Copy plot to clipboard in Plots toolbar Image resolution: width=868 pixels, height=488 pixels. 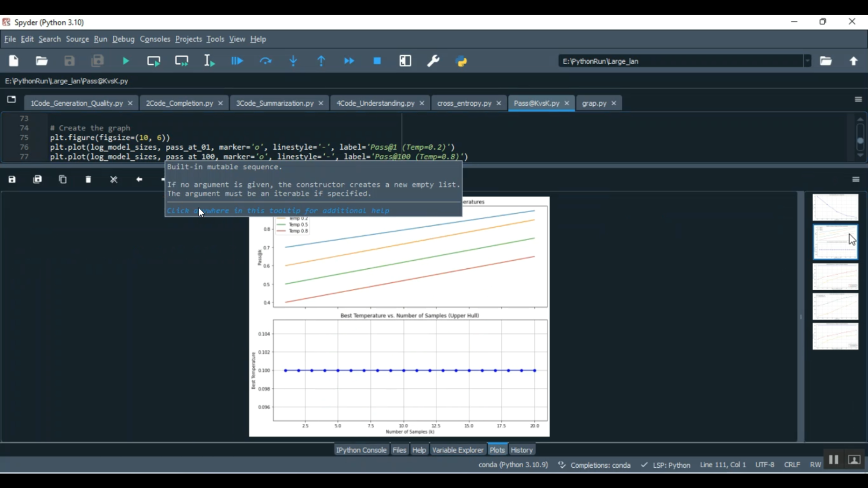pos(62,179)
